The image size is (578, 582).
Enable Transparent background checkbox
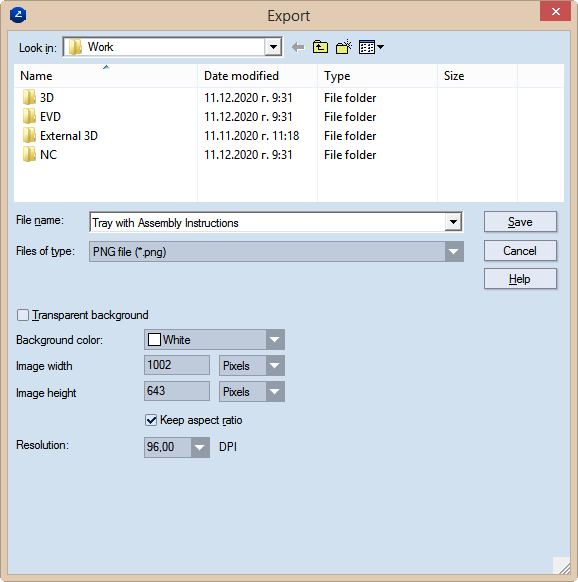point(23,315)
